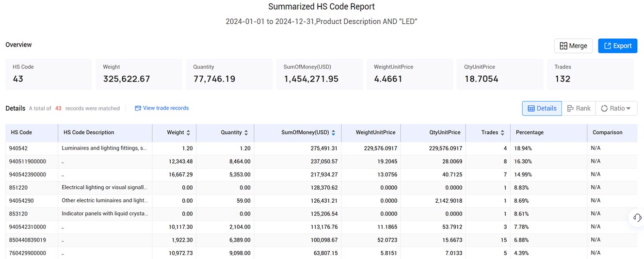Sort by SumOfMoney(USD) column
Screen dimensions: 644x259
(x=333, y=132)
